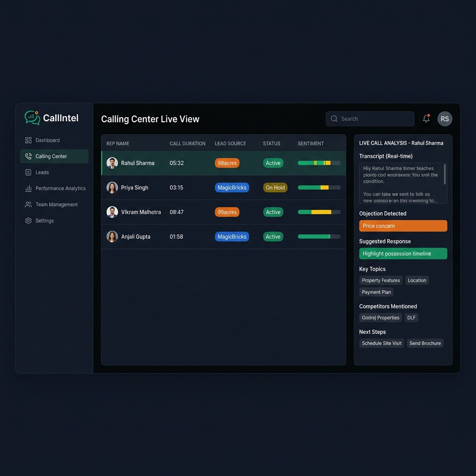476x476 pixels.
Task: Sort by SENTIMENT column header
Action: (x=311, y=143)
